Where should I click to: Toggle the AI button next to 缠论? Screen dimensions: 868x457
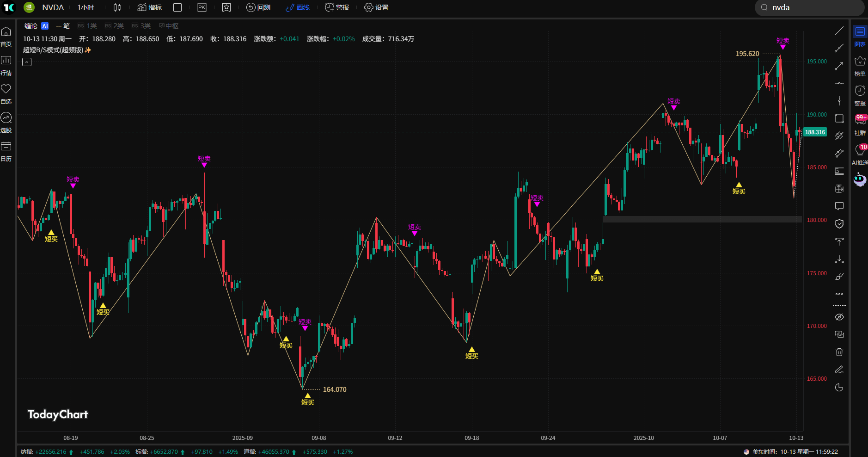point(45,26)
